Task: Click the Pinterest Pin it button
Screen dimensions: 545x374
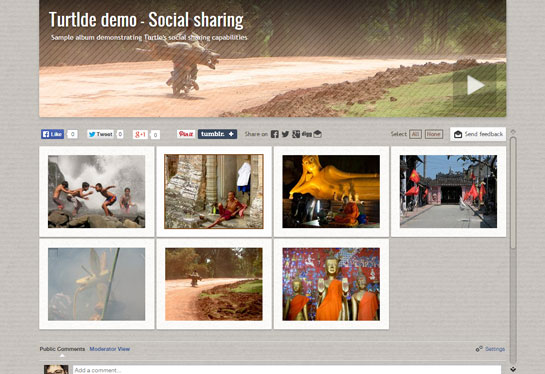Action: pos(186,134)
